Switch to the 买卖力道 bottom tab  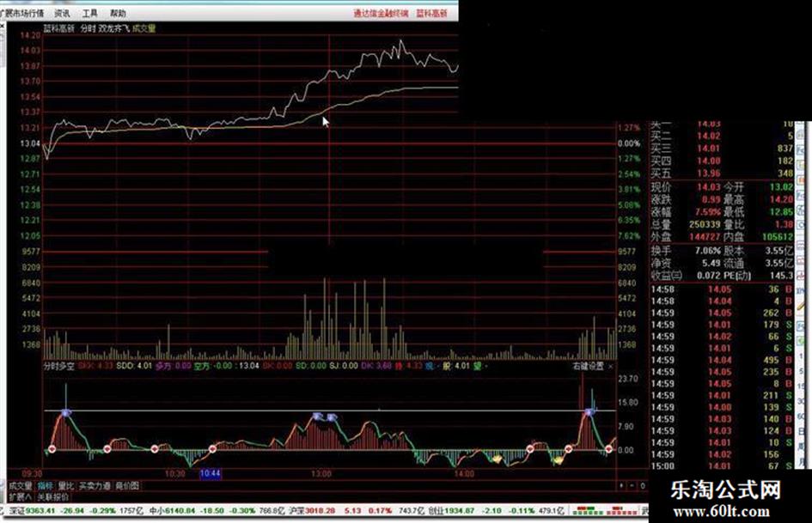(x=95, y=486)
